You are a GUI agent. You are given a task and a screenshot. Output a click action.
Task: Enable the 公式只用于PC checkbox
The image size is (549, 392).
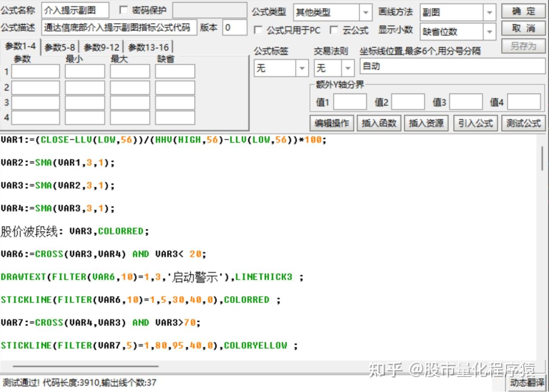point(258,30)
